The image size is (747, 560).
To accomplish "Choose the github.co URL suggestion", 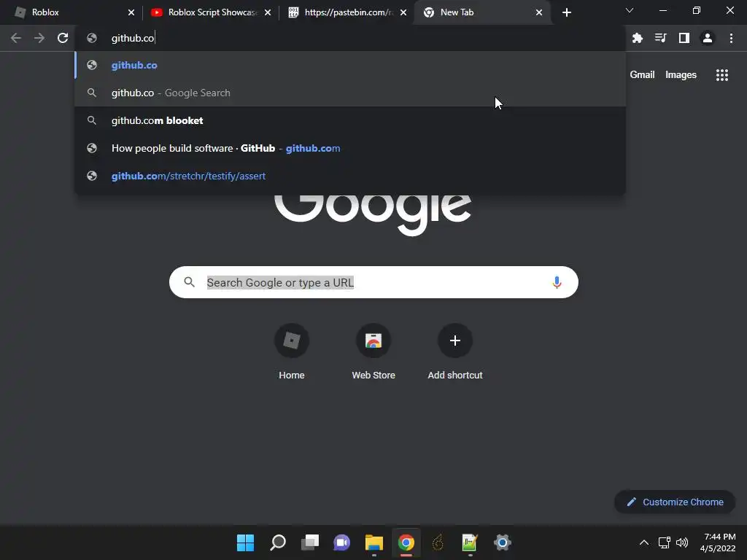I will click(x=350, y=65).
